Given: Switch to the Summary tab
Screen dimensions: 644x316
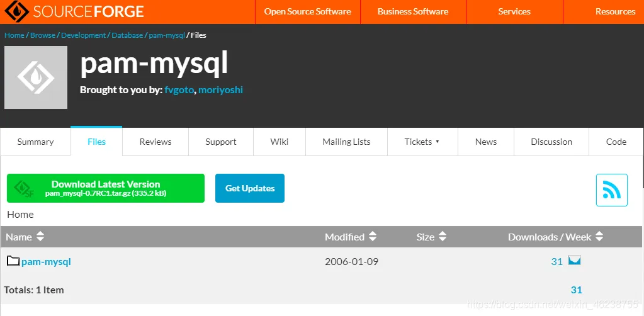Looking at the screenshot, I should [35, 142].
